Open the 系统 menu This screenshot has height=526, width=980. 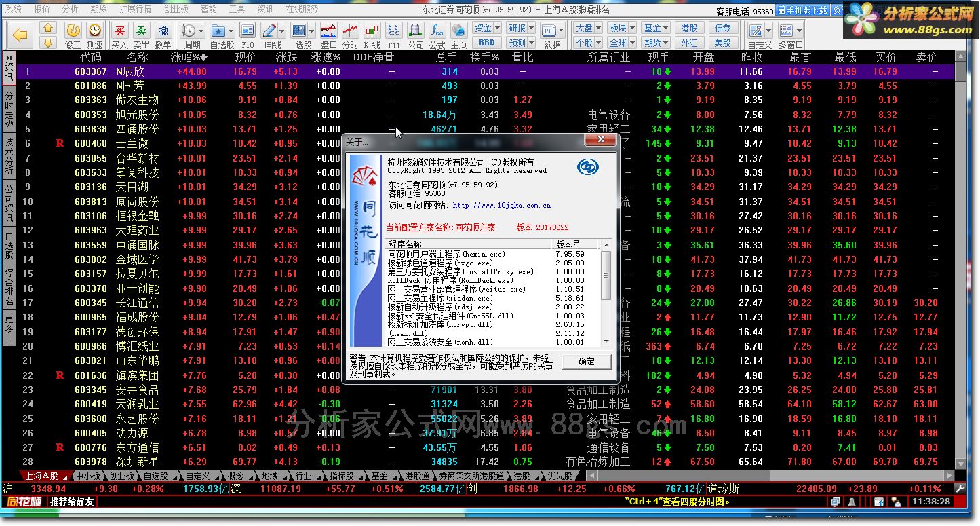pyautogui.click(x=13, y=10)
